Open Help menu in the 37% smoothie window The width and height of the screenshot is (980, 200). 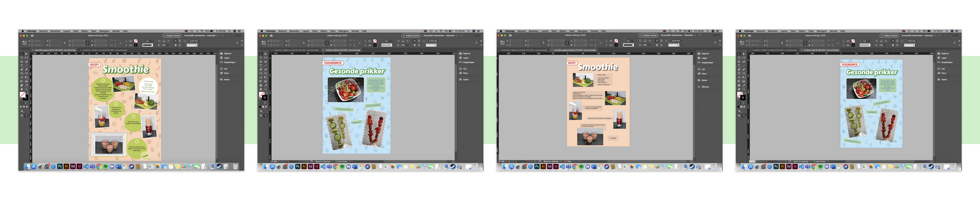tap(603, 31)
